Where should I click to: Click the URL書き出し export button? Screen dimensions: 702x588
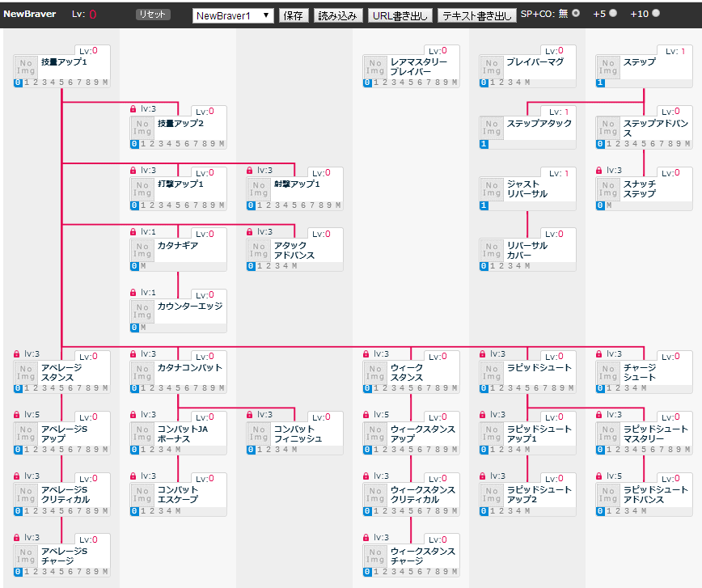pyautogui.click(x=400, y=15)
